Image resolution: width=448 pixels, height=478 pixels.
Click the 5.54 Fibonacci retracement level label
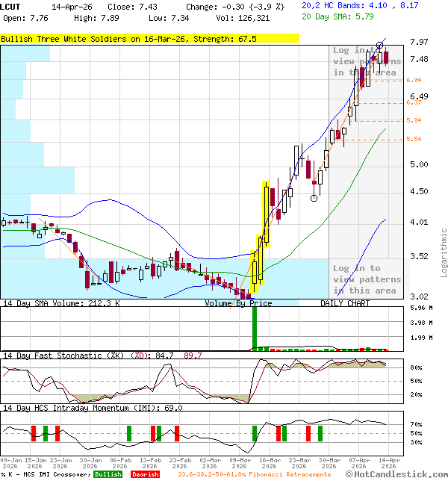click(414, 139)
